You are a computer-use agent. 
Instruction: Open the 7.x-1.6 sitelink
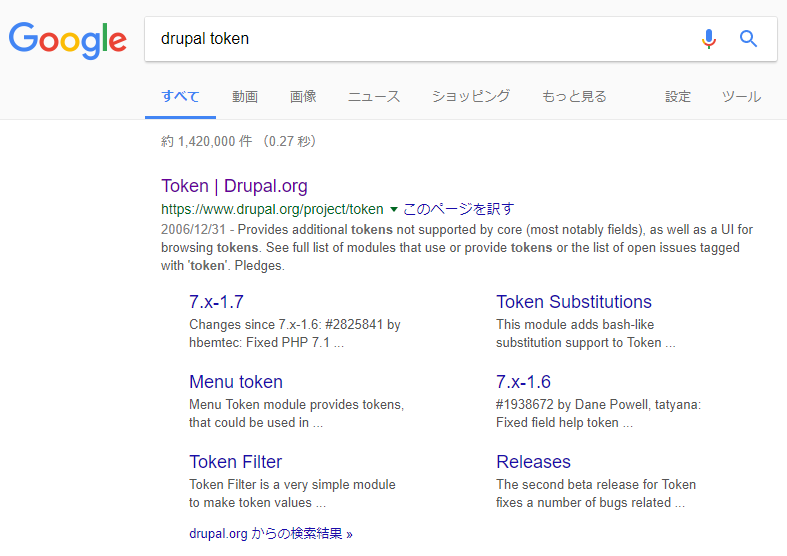[x=523, y=382]
